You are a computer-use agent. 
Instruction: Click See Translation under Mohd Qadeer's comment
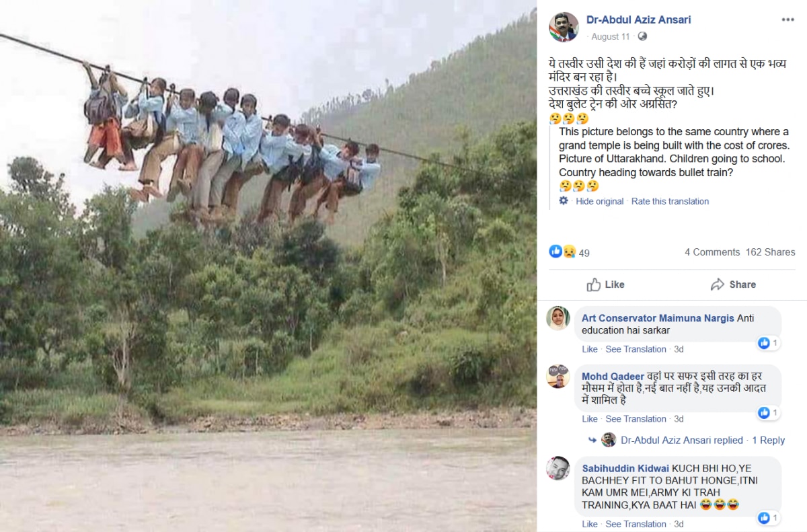pyautogui.click(x=636, y=418)
